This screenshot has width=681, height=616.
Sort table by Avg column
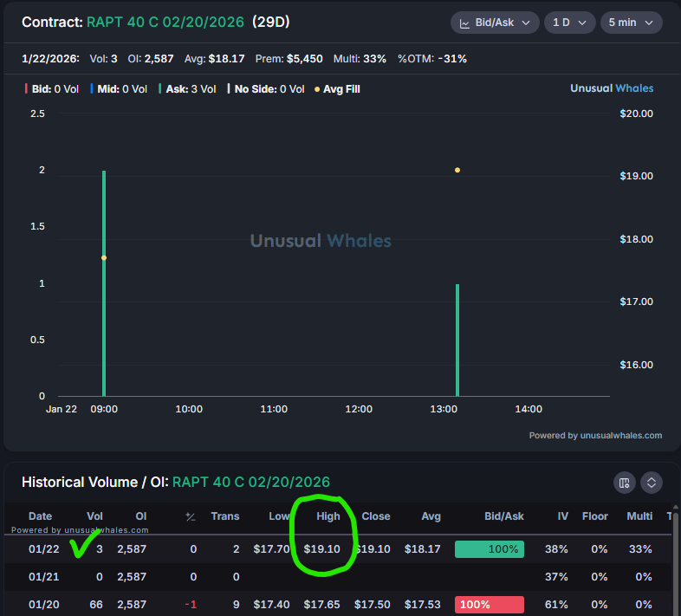coord(431,516)
